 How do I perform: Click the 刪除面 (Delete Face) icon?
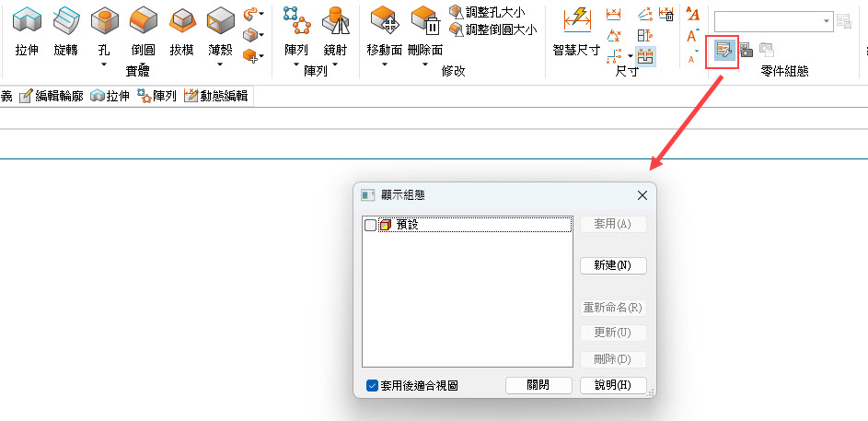[424, 30]
